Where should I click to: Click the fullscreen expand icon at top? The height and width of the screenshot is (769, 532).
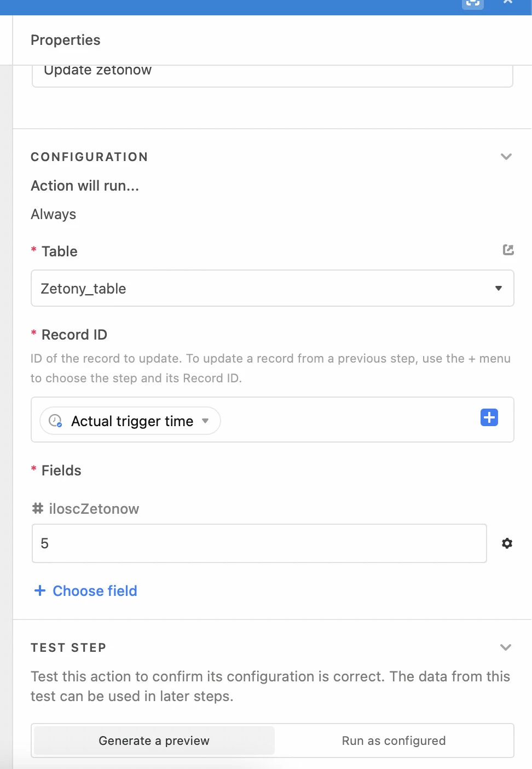473,3
